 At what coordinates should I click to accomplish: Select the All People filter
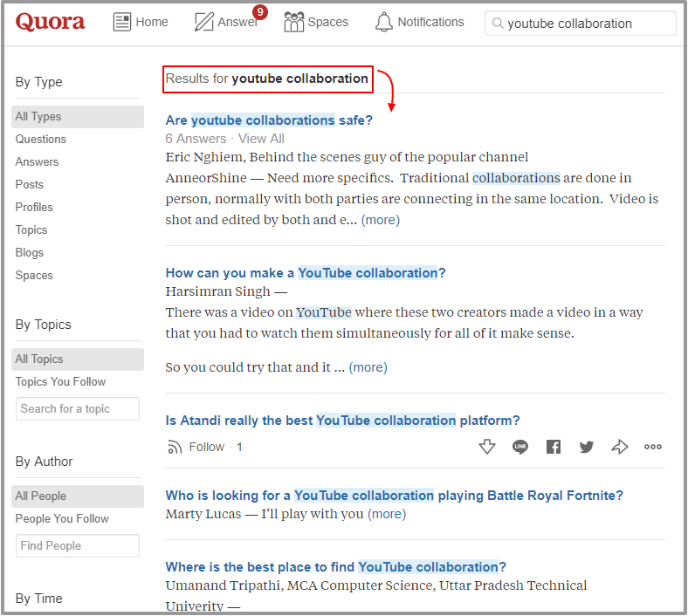pyautogui.click(x=78, y=496)
